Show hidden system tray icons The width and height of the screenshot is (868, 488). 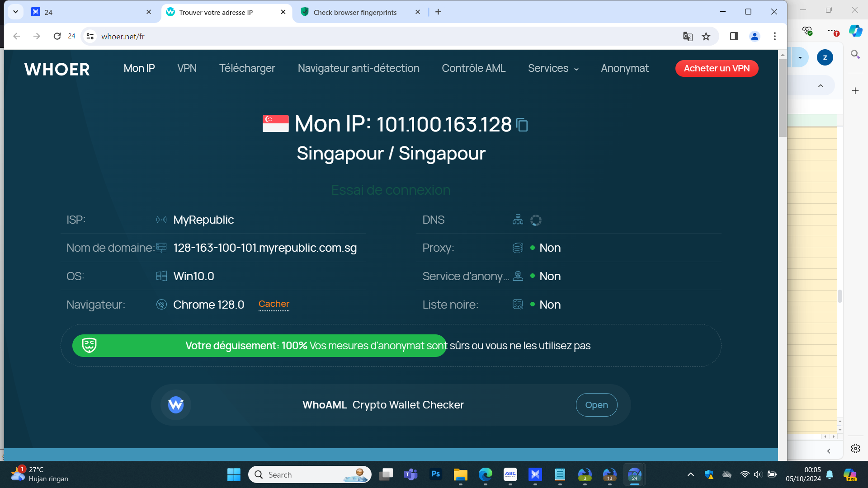click(691, 474)
